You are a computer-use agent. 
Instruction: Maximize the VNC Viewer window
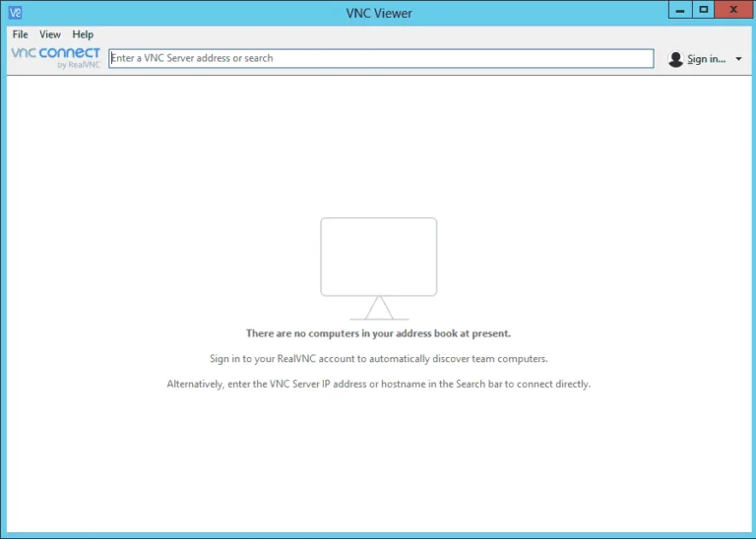coord(704,10)
